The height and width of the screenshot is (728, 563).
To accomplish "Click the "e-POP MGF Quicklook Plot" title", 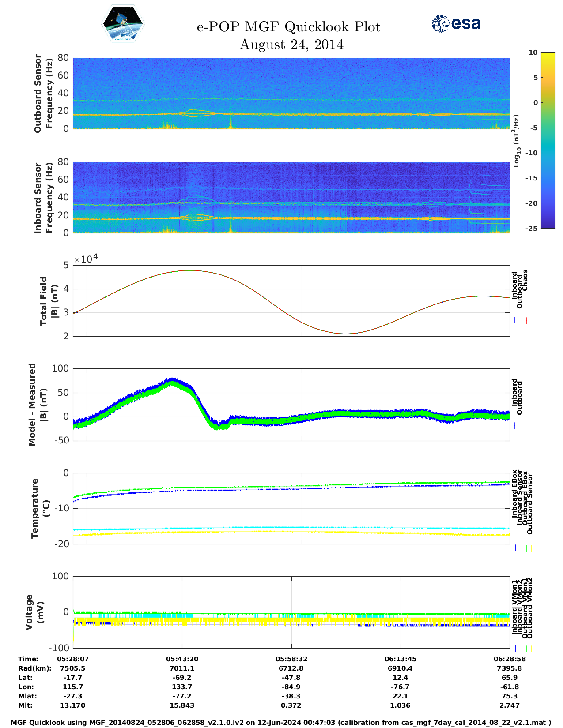I will pos(288,27).
